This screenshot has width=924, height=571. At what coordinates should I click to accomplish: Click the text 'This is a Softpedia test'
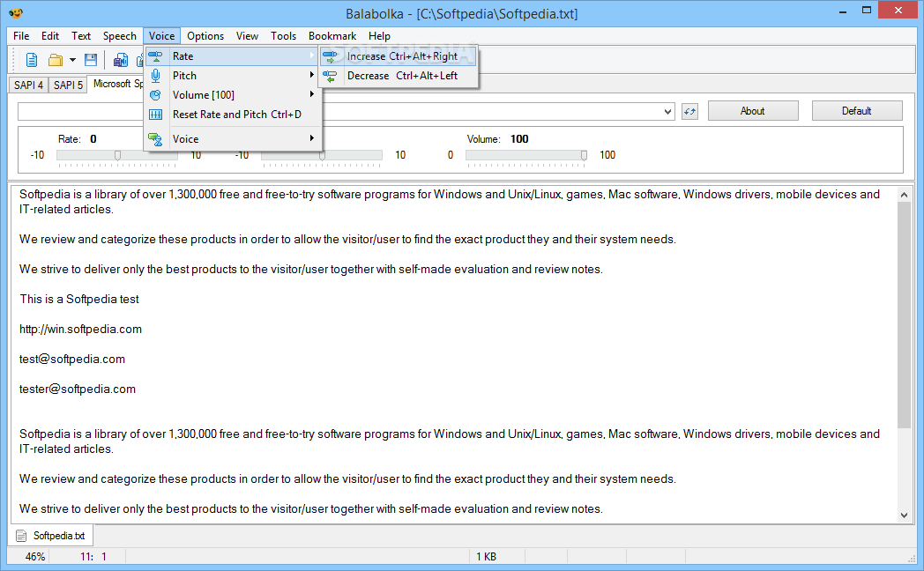[79, 299]
